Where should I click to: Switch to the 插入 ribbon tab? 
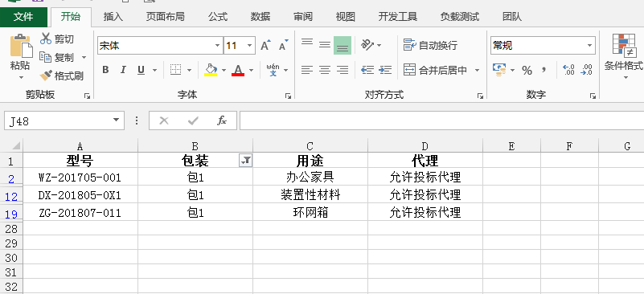pyautogui.click(x=113, y=16)
